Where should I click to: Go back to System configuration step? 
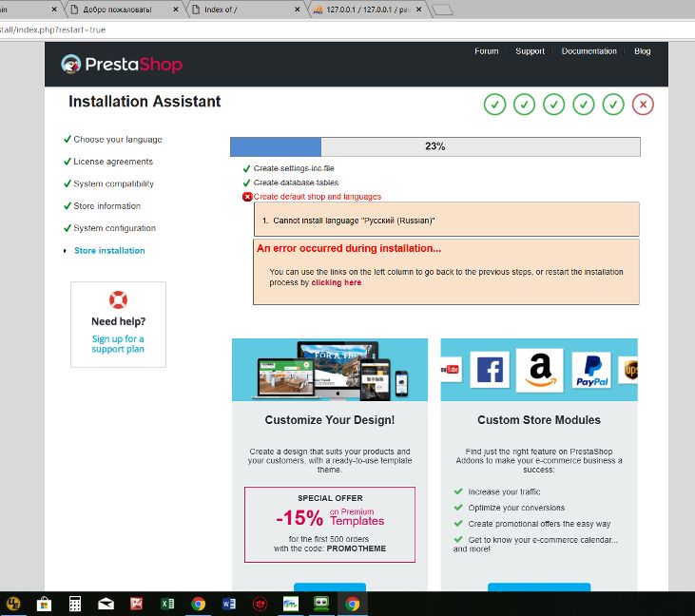pos(114,228)
